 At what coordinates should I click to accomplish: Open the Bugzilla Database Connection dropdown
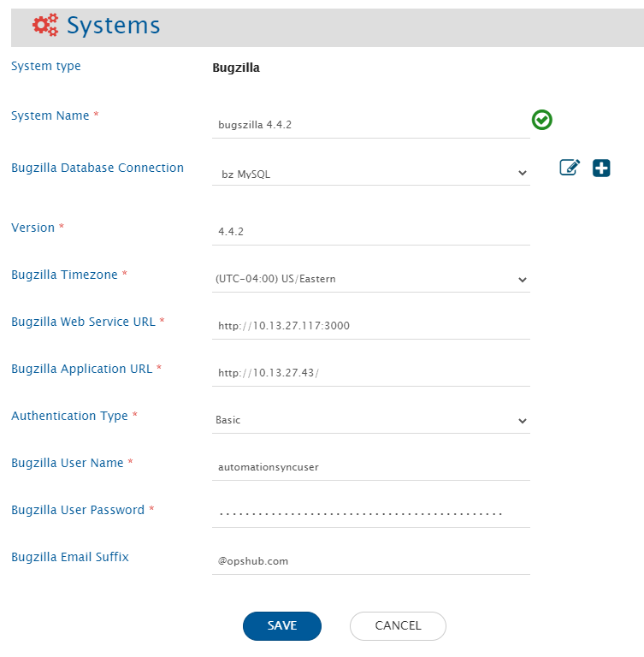pyautogui.click(x=370, y=174)
